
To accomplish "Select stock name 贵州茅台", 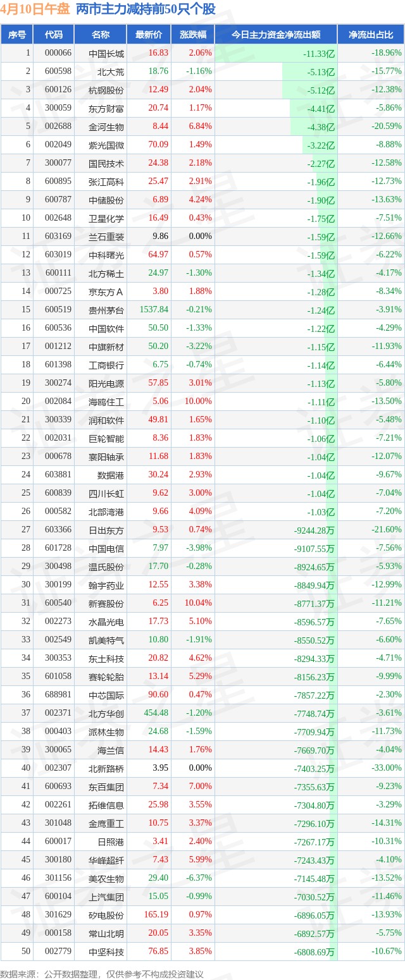I will click(x=106, y=310).
